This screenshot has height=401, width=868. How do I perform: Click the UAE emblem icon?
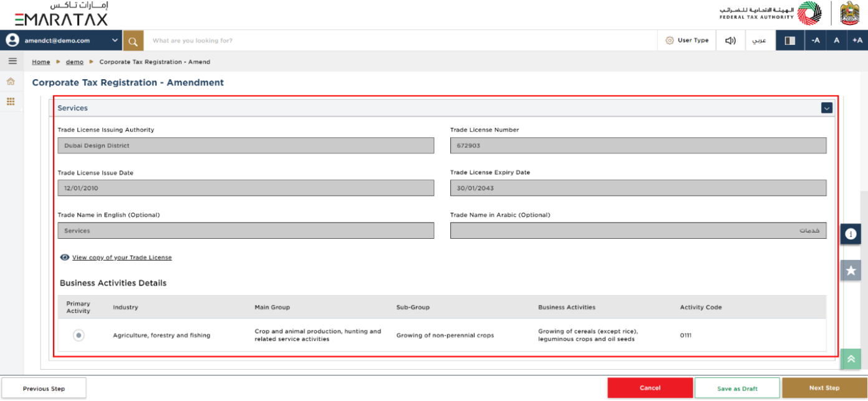(850, 13)
